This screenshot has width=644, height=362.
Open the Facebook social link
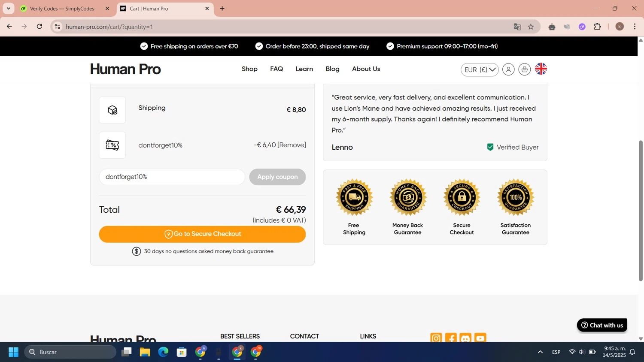(451, 338)
